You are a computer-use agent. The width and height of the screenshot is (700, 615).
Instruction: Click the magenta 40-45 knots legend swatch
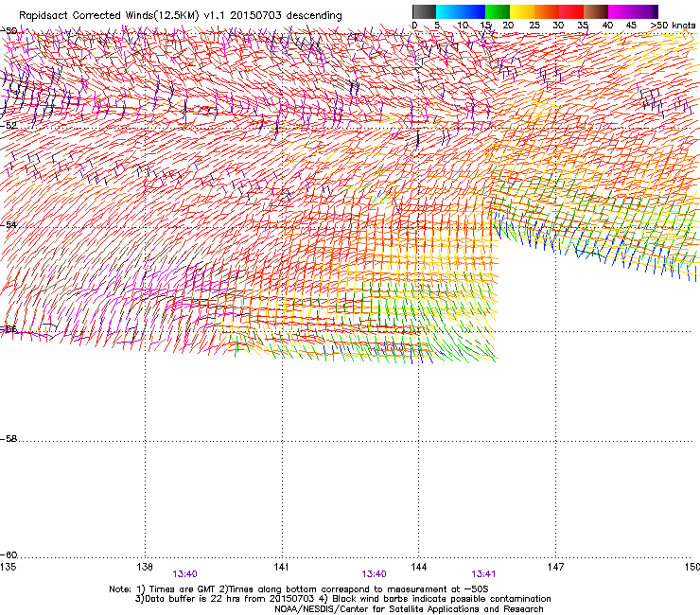pos(621,11)
